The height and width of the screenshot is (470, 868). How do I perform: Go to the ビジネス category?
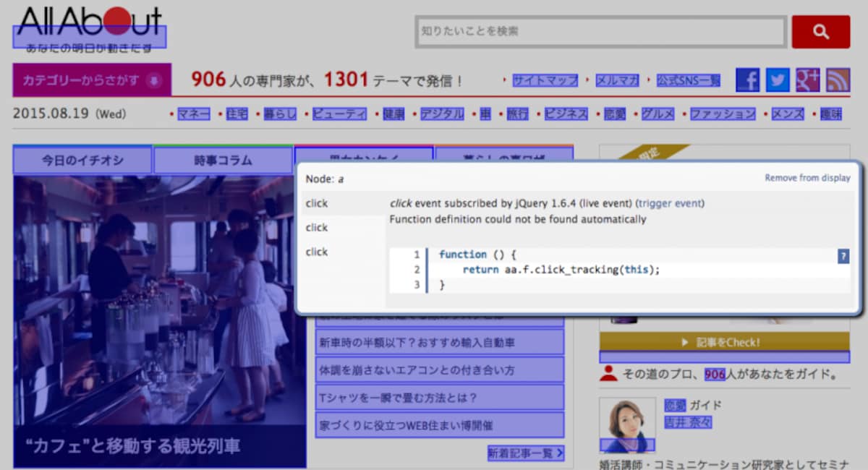click(x=566, y=114)
